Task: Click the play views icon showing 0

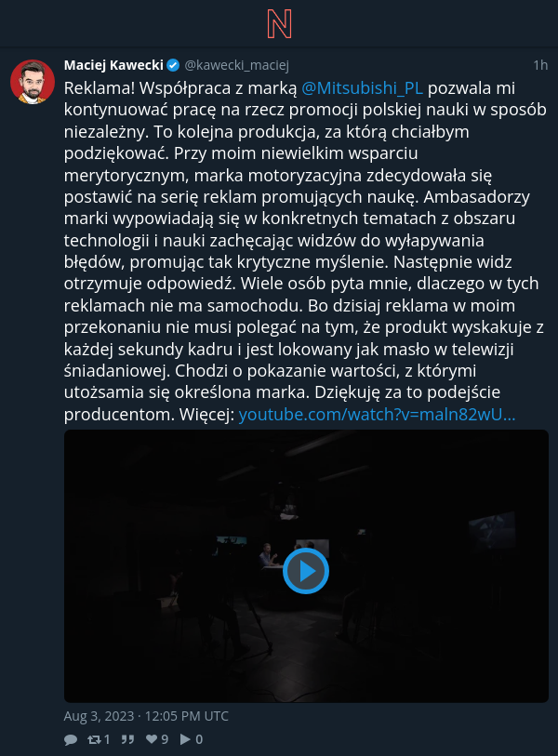Action: point(185,739)
